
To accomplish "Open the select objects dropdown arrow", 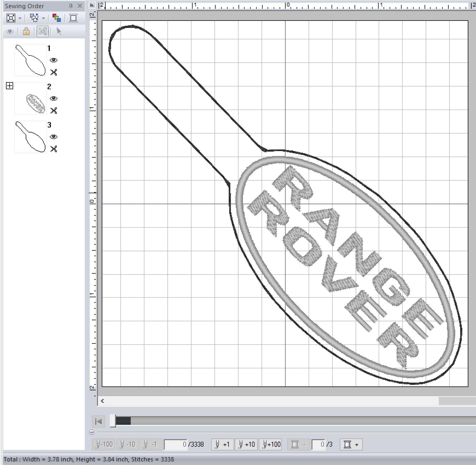I will [43, 18].
